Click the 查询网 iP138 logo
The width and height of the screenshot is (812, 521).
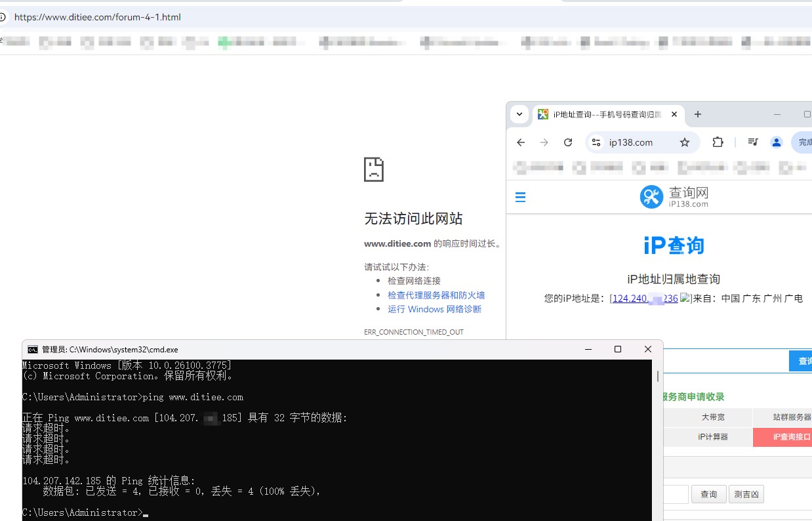click(x=674, y=196)
